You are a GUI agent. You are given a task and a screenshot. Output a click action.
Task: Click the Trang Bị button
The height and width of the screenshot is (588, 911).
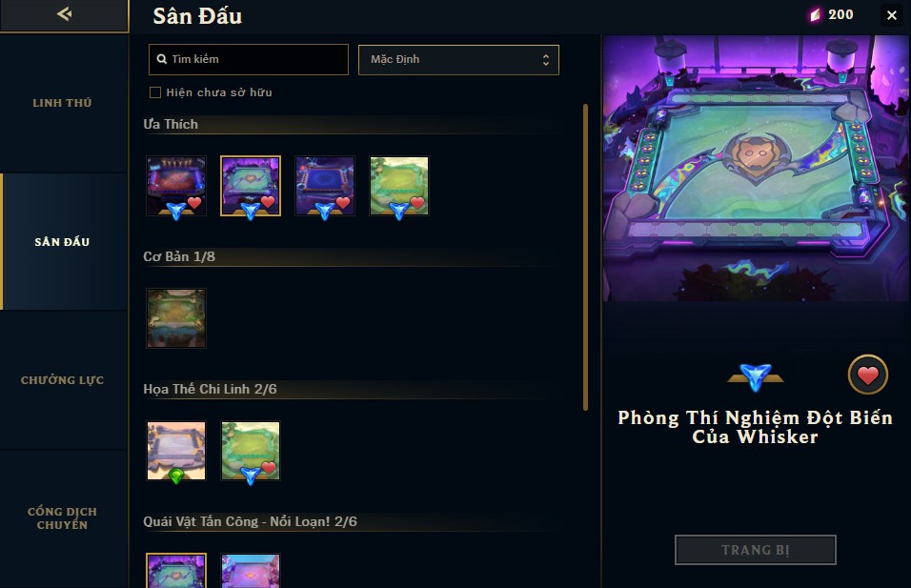[x=756, y=550]
